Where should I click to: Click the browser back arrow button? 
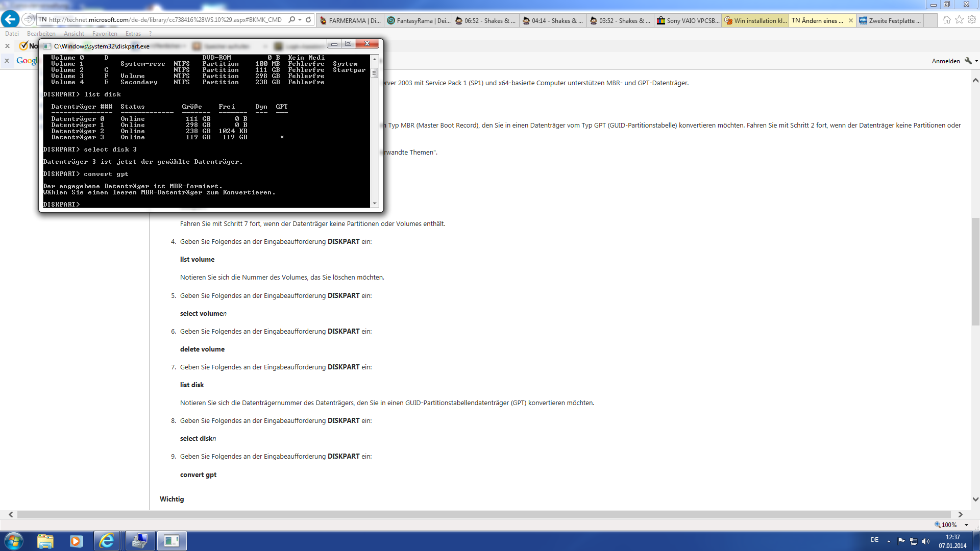pos(10,19)
